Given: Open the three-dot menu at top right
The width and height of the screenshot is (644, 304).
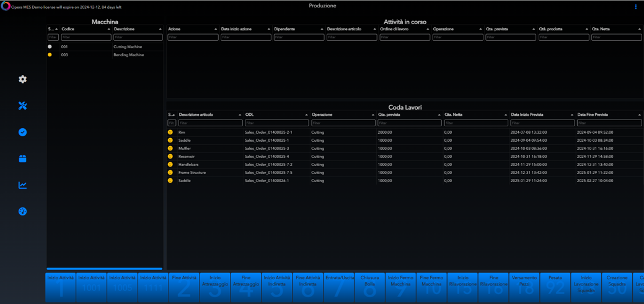Looking at the screenshot, I should pyautogui.click(x=635, y=7).
